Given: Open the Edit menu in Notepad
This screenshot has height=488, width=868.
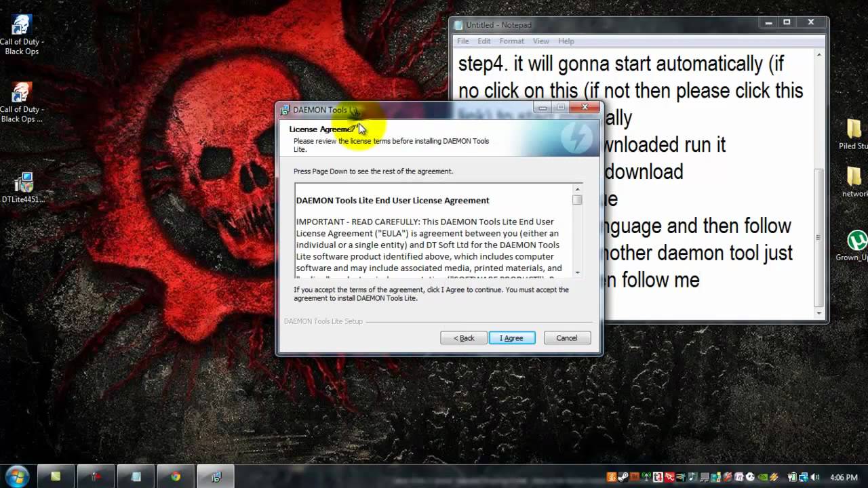Looking at the screenshot, I should [484, 41].
